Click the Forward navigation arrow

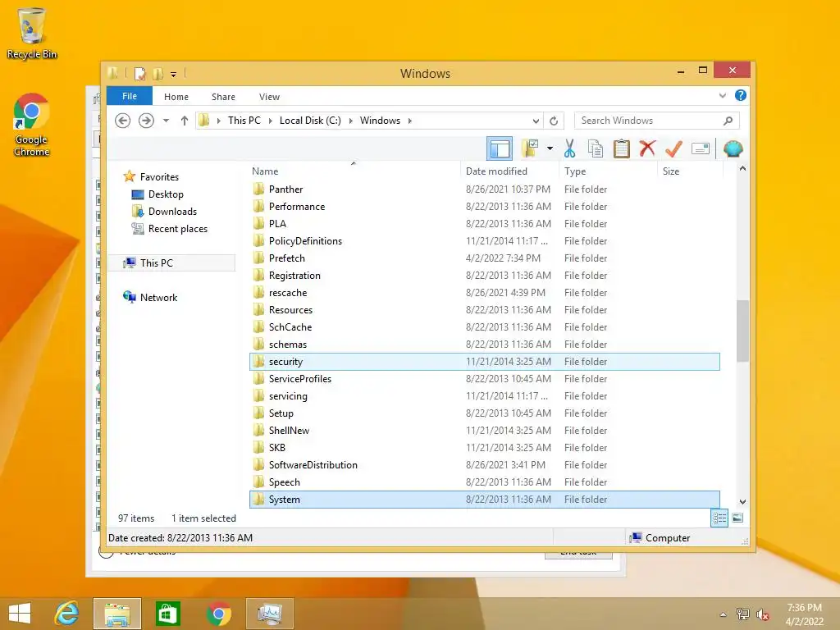coord(146,121)
